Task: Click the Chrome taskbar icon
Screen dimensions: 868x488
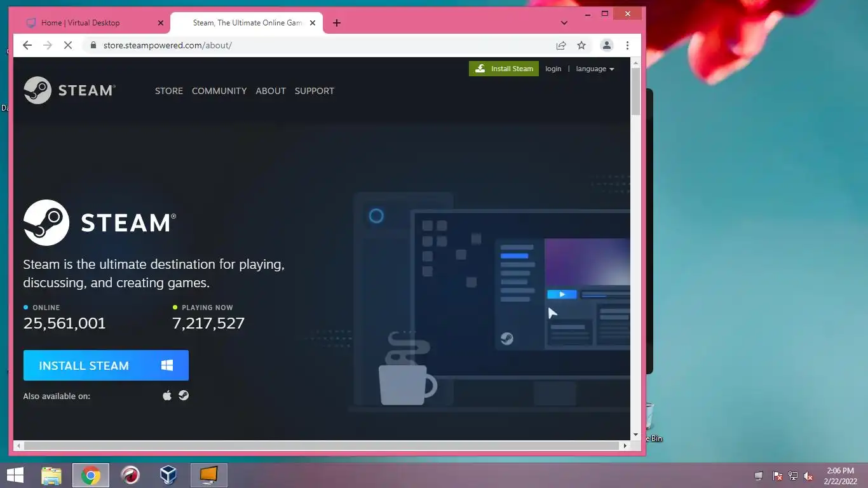Action: (x=91, y=475)
